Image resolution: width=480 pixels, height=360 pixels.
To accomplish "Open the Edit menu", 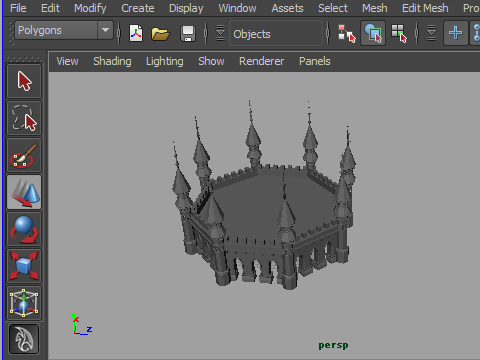I will pyautogui.click(x=50, y=8).
